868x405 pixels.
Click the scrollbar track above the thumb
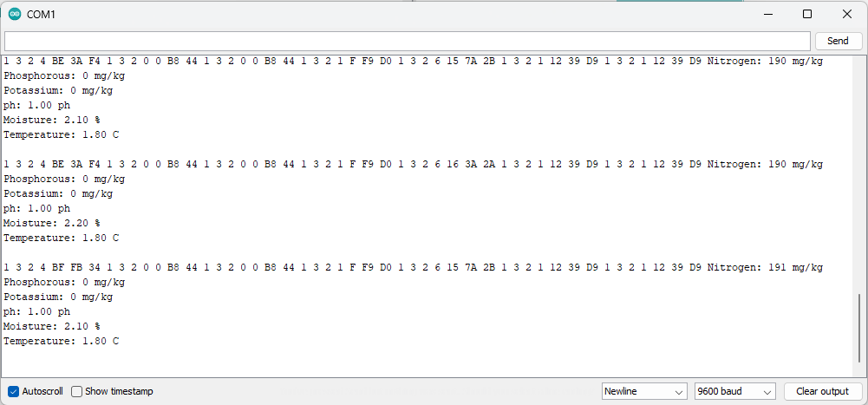(x=859, y=174)
